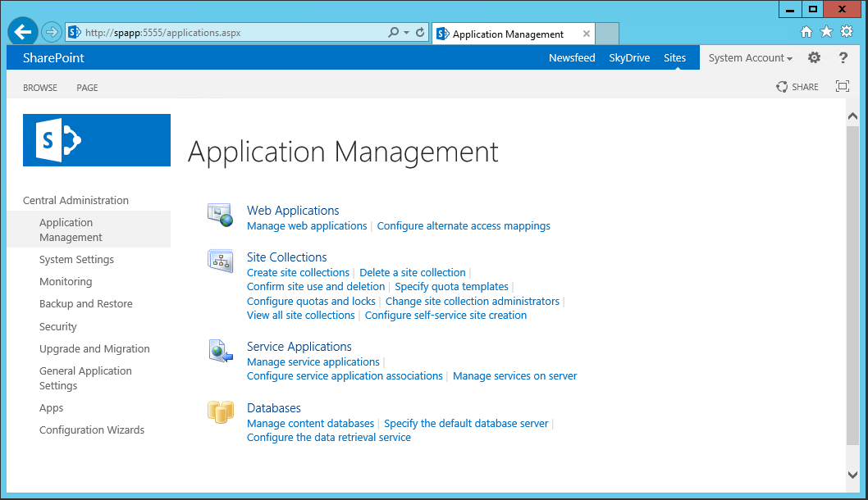Screen dimensions: 868x500
Task: Click the Site Collections section icon
Action: tap(221, 261)
